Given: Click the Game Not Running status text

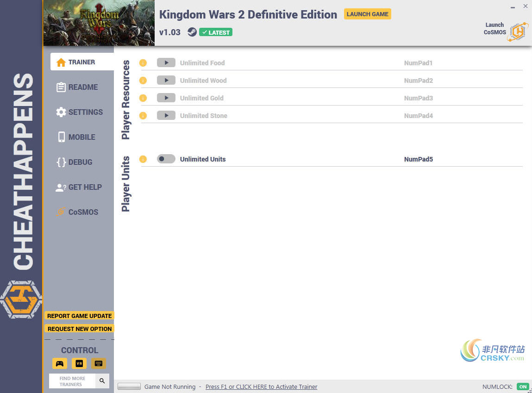Looking at the screenshot, I should pos(170,387).
